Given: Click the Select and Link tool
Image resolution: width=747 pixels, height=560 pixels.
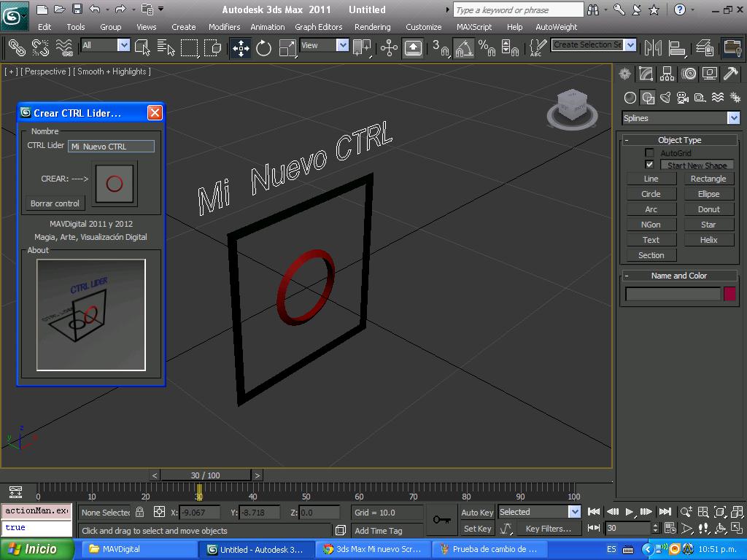Looking at the screenshot, I should [x=18, y=47].
